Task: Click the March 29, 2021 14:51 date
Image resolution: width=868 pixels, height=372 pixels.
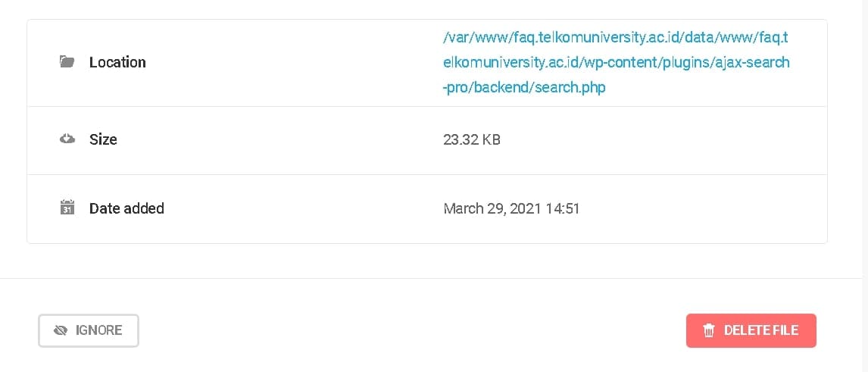Action: point(511,208)
